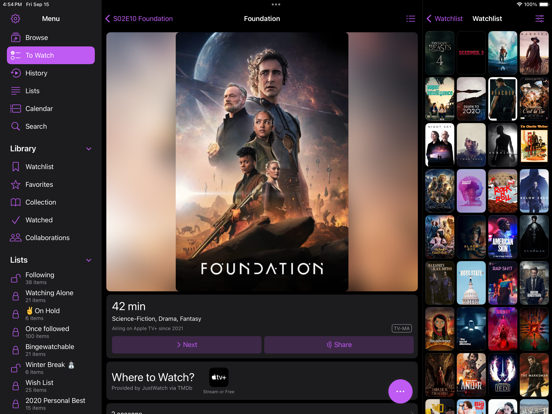Collapse the Lists section chevron
This screenshot has width=552, height=414.
(89, 260)
